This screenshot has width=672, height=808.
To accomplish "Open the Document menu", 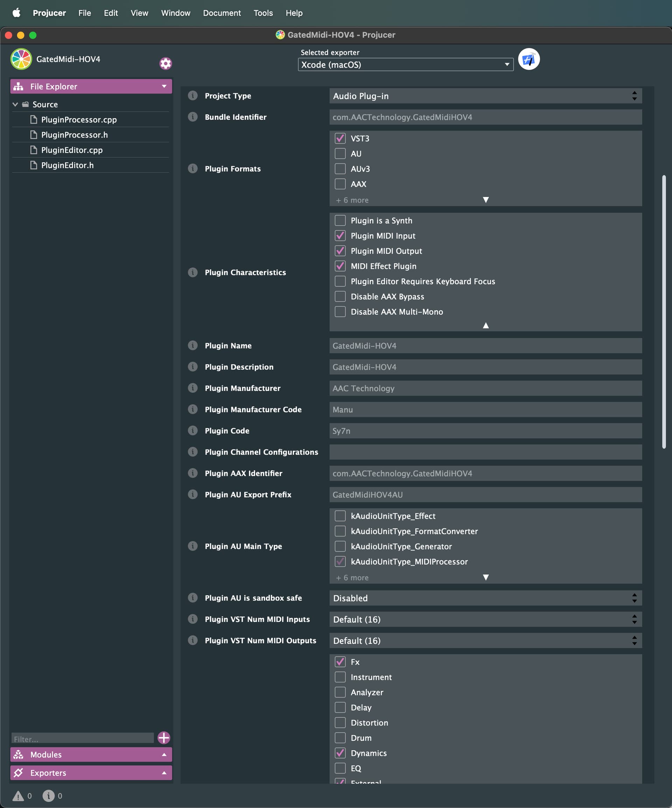I will (x=222, y=13).
